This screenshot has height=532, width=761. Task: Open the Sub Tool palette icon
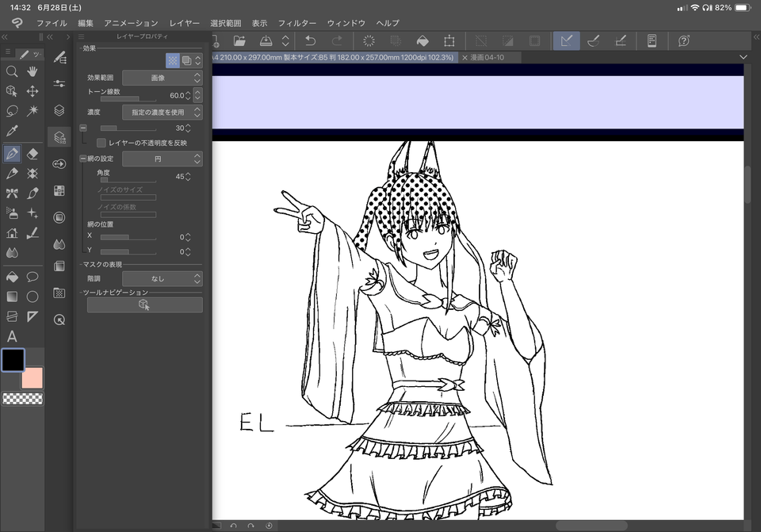(59, 58)
